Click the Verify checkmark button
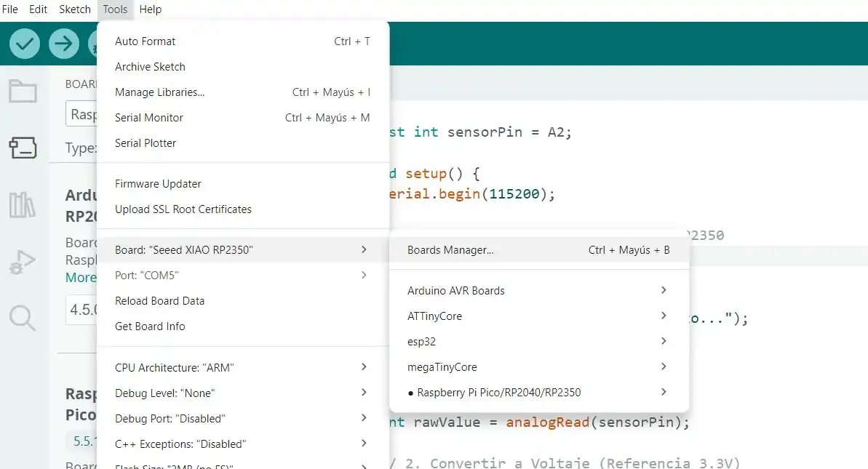The width and height of the screenshot is (868, 469). [x=25, y=44]
